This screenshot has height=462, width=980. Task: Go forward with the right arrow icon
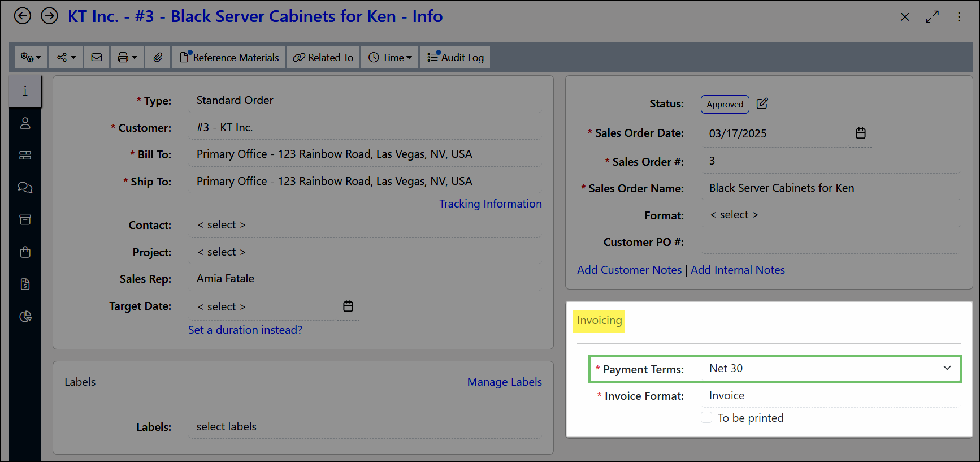[50, 16]
